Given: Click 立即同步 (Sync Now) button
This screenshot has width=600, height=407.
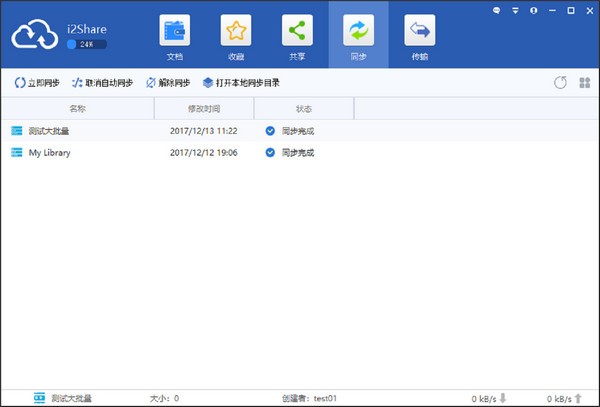Looking at the screenshot, I should 39,83.
